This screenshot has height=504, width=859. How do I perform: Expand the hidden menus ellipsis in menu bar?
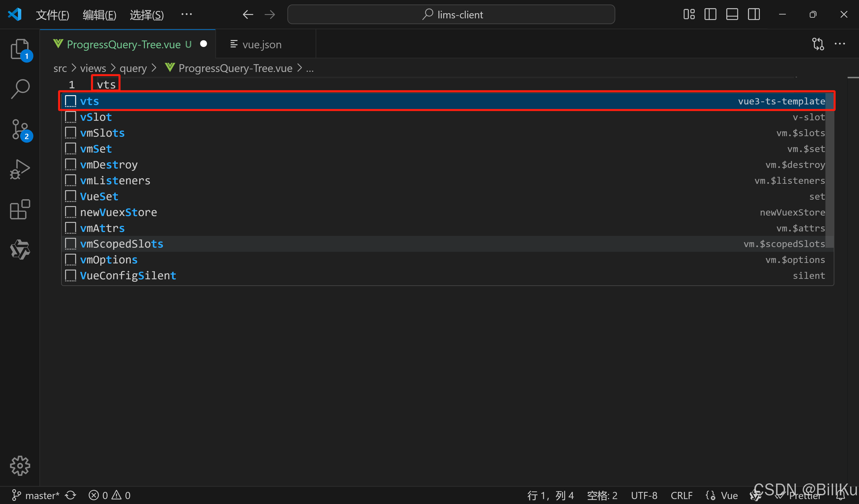[186, 14]
